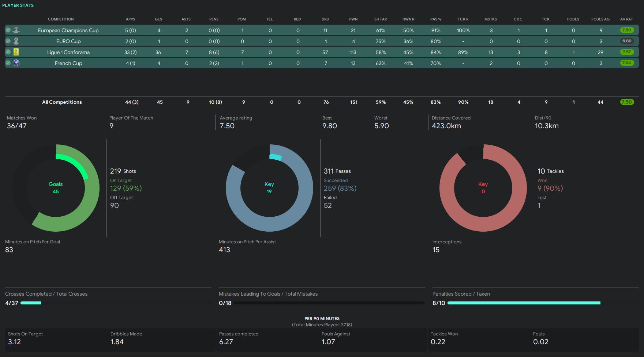Toggle the Ligue 1 Conforama row checkbox
Image resolution: width=644 pixels, height=357 pixels.
(8, 52)
